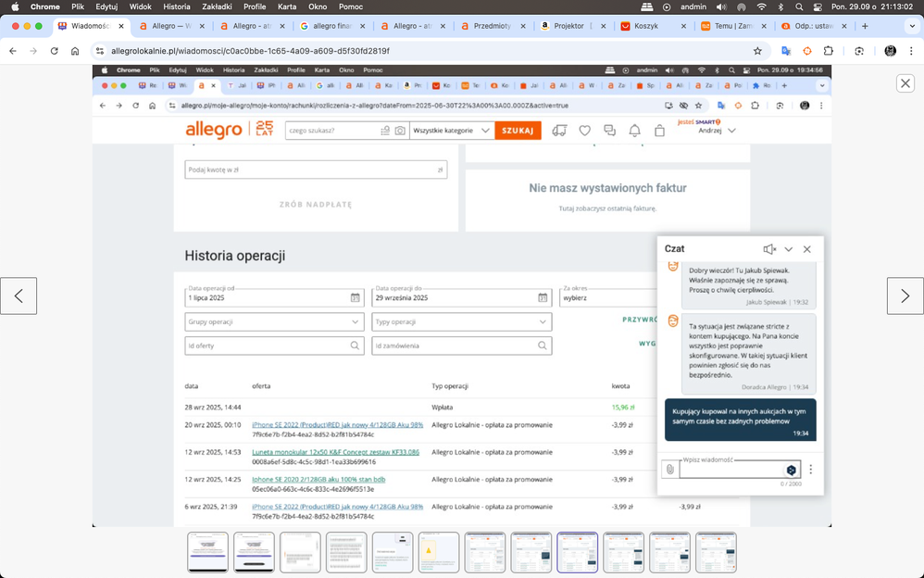Expand the 'Za okres' wybierz dropdown
This screenshot has width=924, height=578.
[x=608, y=298]
